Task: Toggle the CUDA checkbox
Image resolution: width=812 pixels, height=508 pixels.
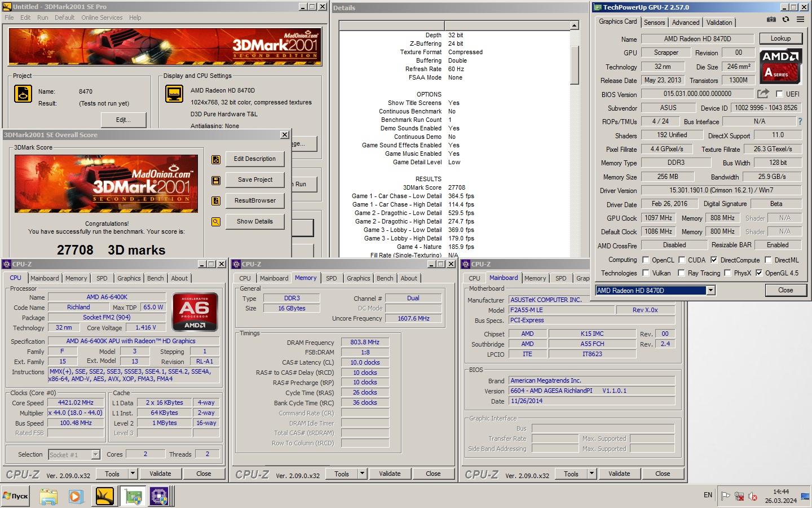Action: pos(682,260)
